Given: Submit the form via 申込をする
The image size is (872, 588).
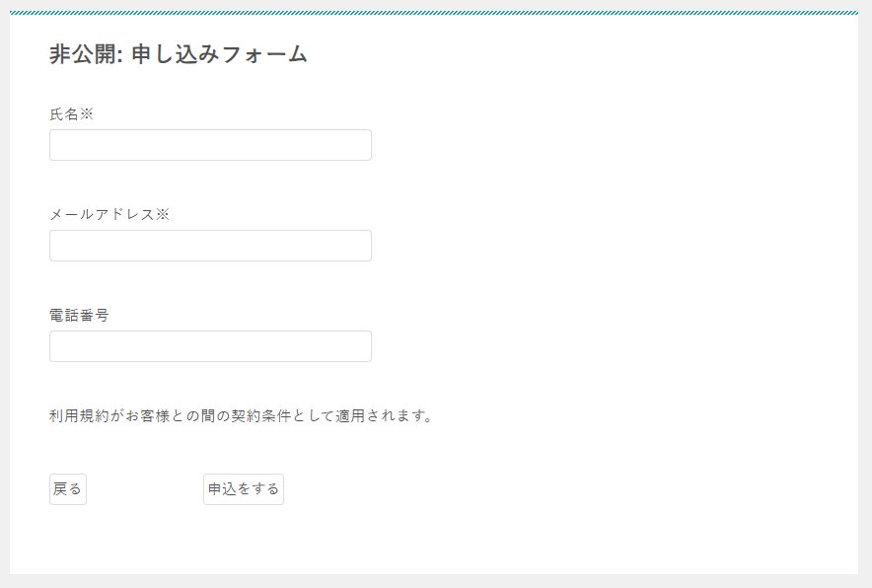Looking at the screenshot, I should [x=243, y=488].
